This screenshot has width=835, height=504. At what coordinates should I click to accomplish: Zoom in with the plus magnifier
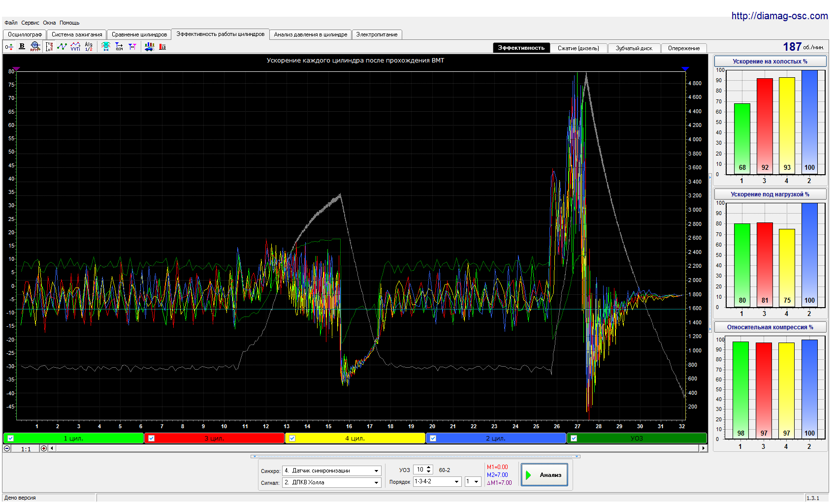pyautogui.click(x=44, y=448)
